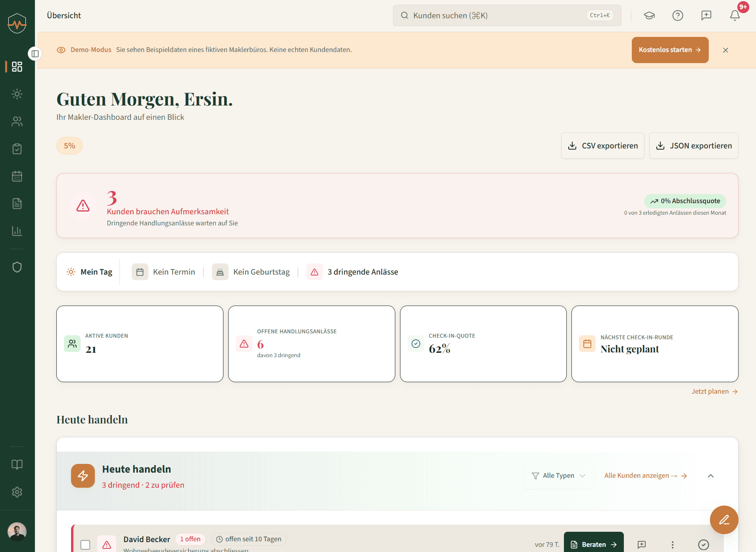The image size is (756, 552).
Task: Click the '1 offen' badge
Action: 190,539
